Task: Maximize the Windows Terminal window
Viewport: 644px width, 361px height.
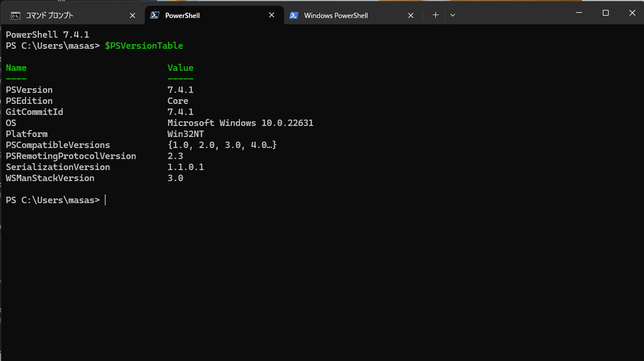Action: [x=605, y=12]
